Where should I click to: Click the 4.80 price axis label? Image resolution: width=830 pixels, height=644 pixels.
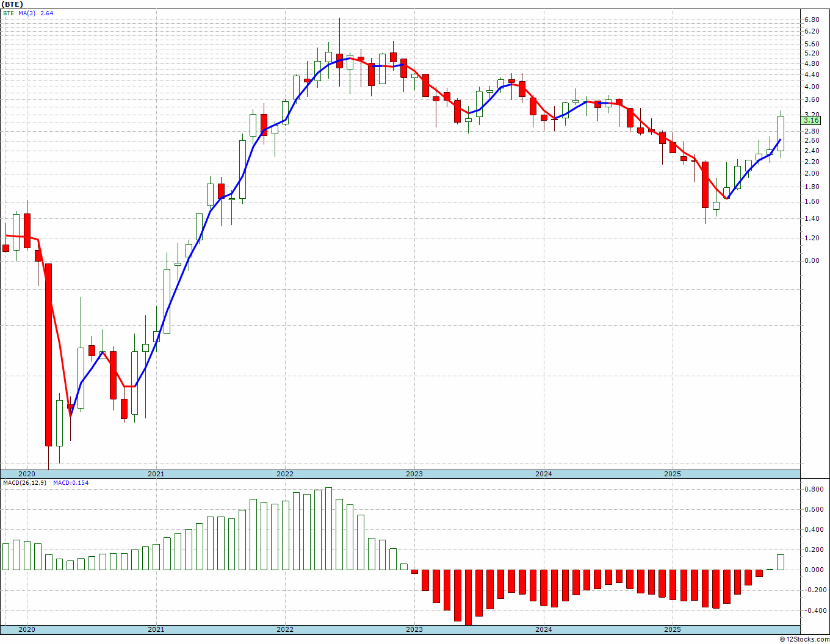[x=811, y=63]
